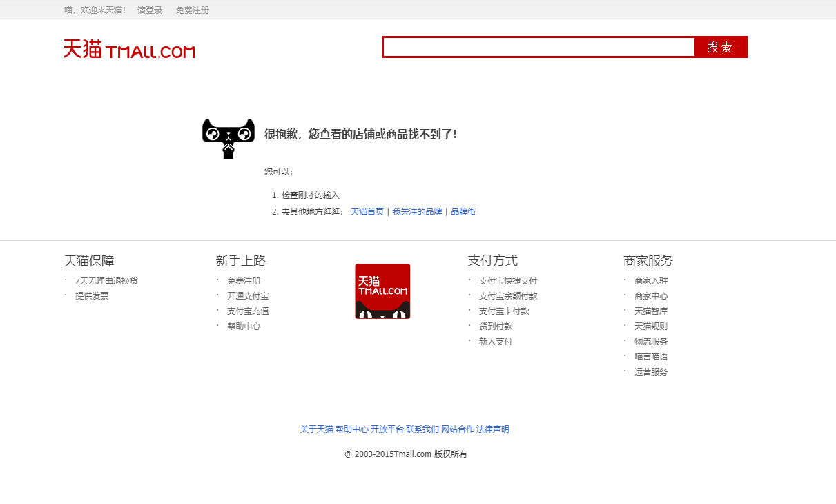
Task: Open the 请登录 login link
Action: 150,10
